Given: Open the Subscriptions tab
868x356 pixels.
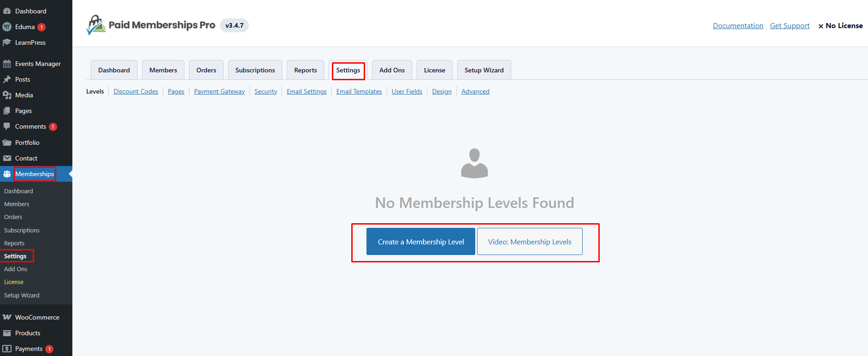Looking at the screenshot, I should pyautogui.click(x=255, y=70).
